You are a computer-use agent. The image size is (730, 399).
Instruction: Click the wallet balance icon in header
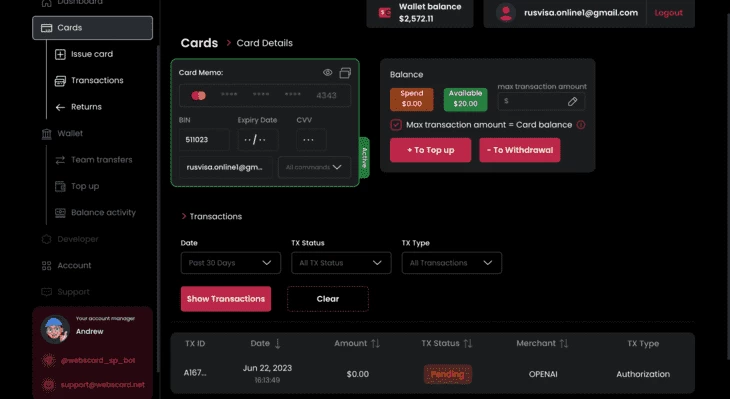click(x=385, y=13)
